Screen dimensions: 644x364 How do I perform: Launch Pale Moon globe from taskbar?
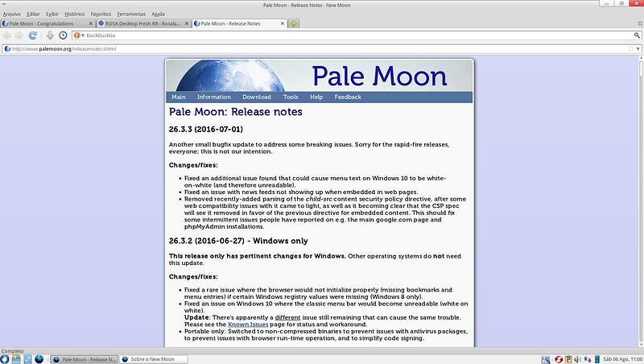click(39, 359)
